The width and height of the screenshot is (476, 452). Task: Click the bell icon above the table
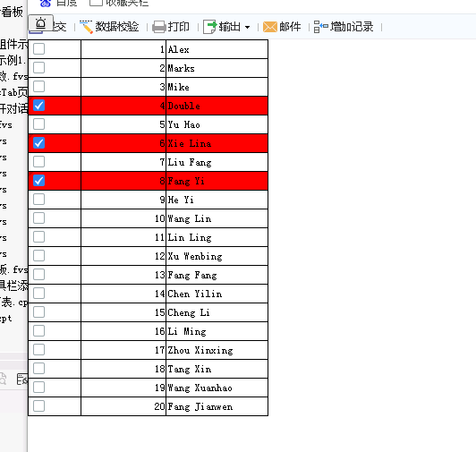coord(41,22)
